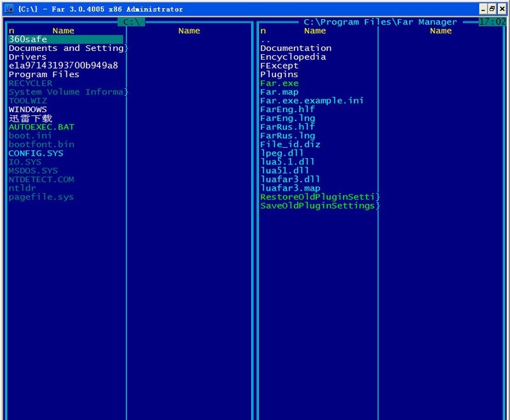Screen dimensions: 510x420
Task: Select ntldr file
Action: pos(22,189)
